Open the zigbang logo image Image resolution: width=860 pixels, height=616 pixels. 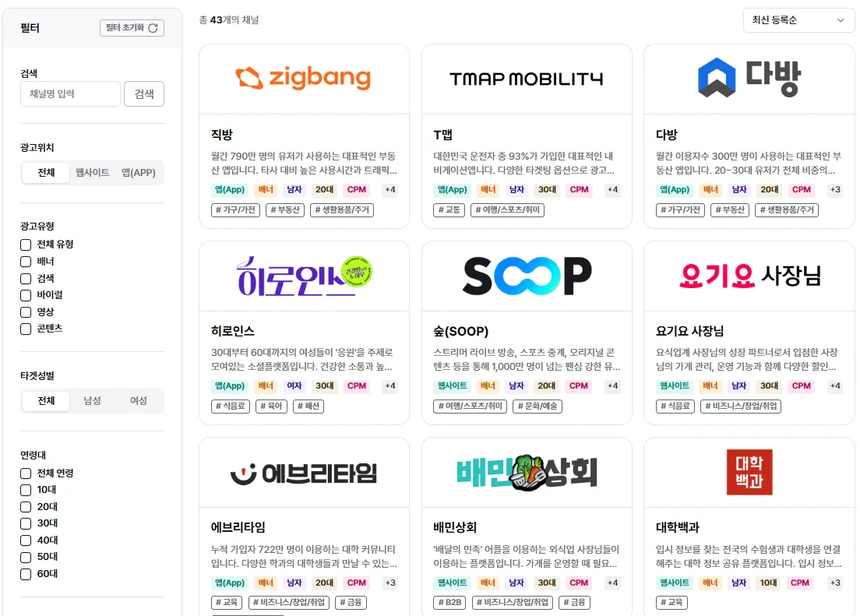303,79
